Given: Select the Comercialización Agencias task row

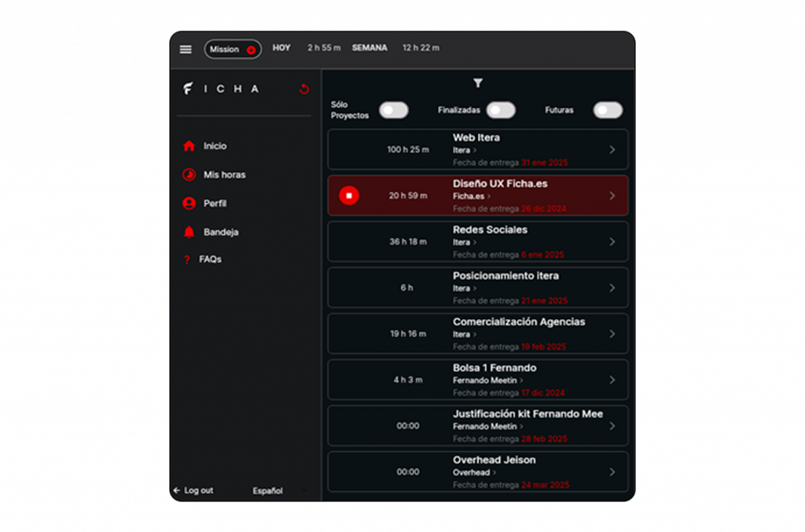Looking at the screenshot, I should tap(478, 334).
